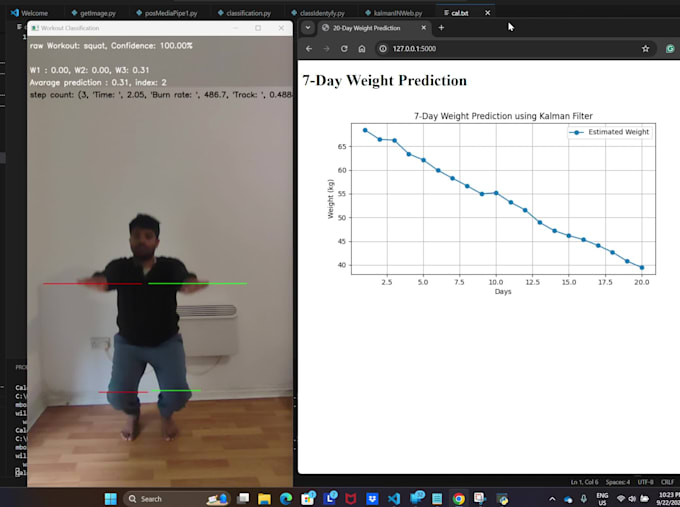680x507 pixels.
Task: View site information icon in address bar
Action: [383, 49]
